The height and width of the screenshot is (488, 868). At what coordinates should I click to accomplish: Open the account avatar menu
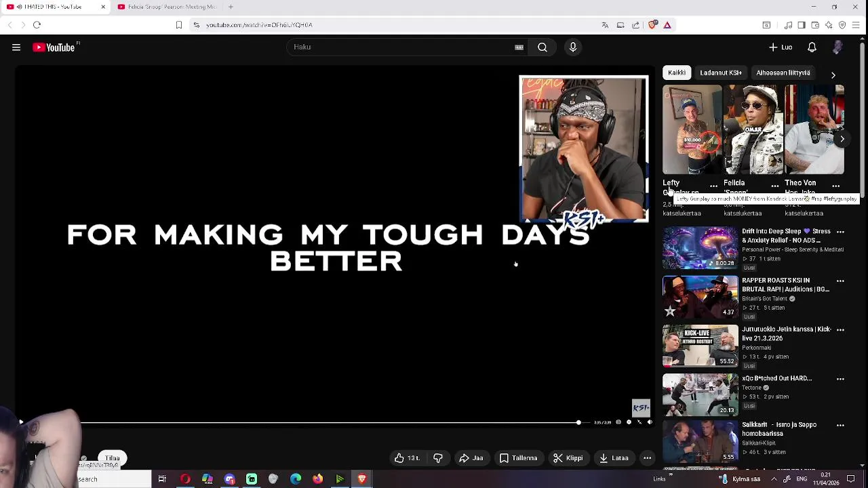[x=837, y=47]
